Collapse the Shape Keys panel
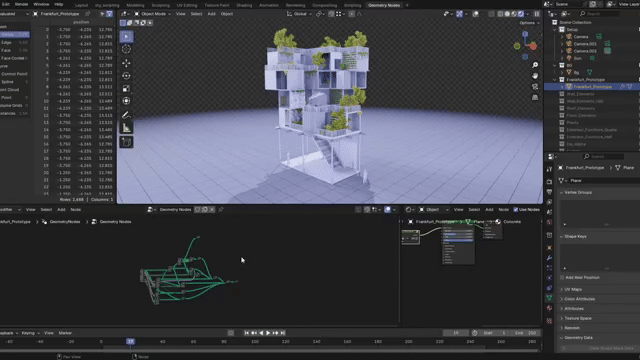The height and width of the screenshot is (360, 640). [575, 236]
